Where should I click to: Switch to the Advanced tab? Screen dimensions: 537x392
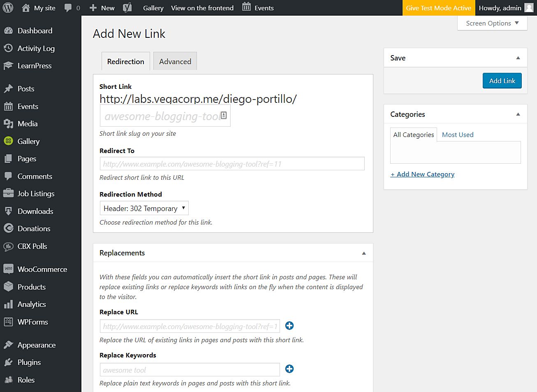tap(175, 62)
